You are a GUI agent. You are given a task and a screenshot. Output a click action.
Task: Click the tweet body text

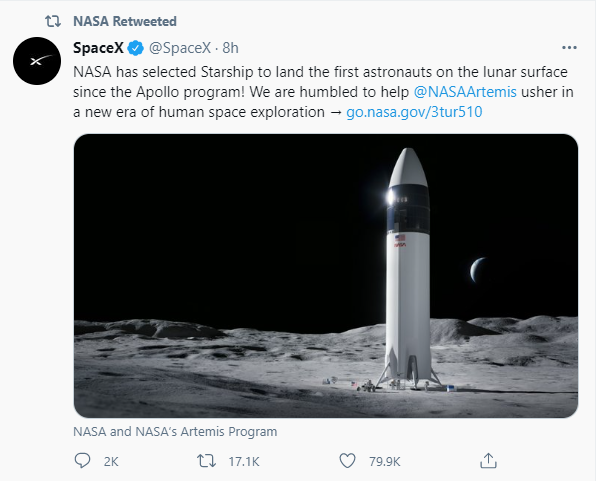pyautogui.click(x=323, y=92)
